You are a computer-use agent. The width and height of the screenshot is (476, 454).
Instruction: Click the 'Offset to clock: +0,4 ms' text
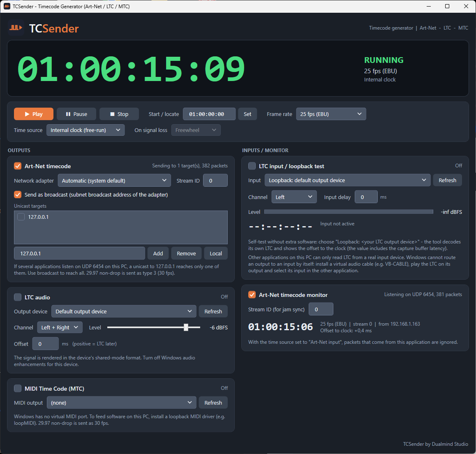[x=346, y=330]
